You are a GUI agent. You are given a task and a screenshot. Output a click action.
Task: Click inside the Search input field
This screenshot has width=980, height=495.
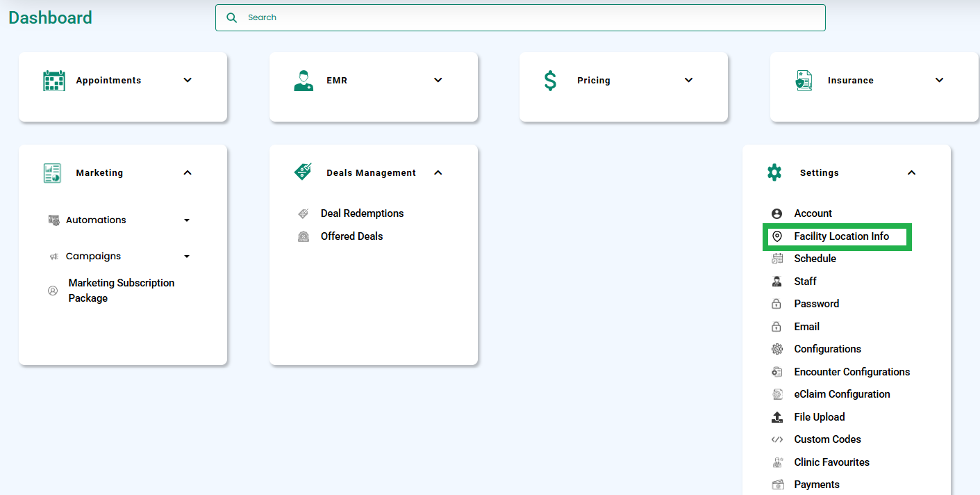point(520,17)
